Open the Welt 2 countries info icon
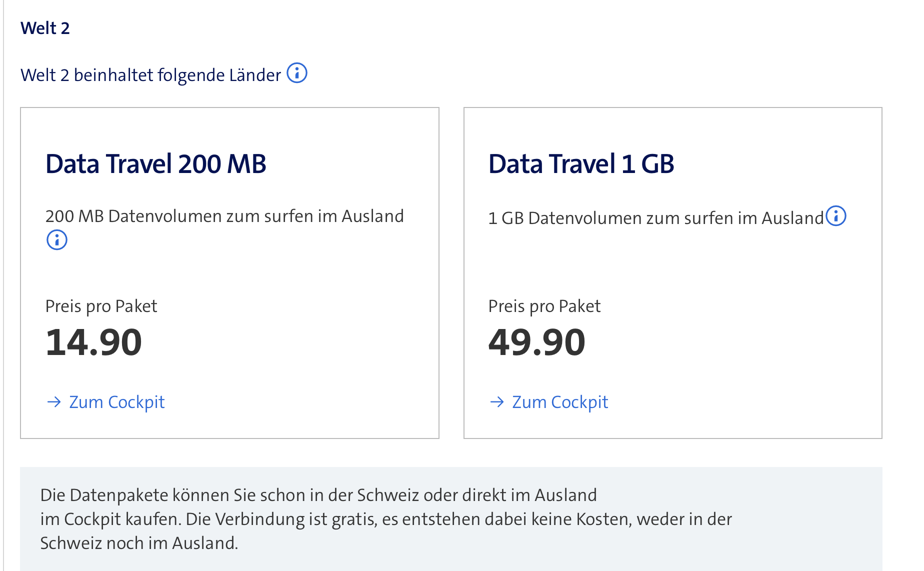This screenshot has width=924, height=571. tap(297, 73)
